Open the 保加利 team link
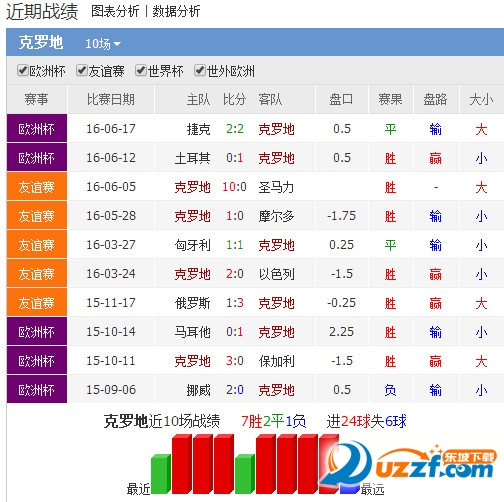 coord(276,361)
